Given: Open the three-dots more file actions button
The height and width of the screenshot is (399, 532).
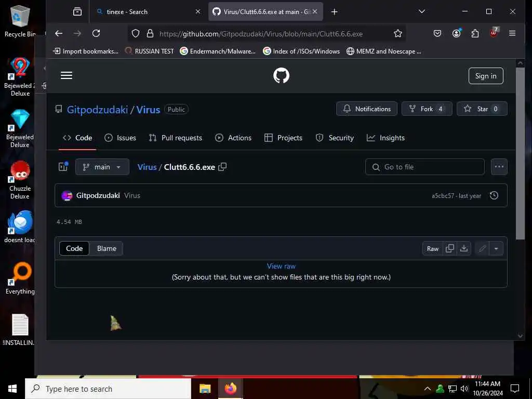Looking at the screenshot, I should pos(499,167).
